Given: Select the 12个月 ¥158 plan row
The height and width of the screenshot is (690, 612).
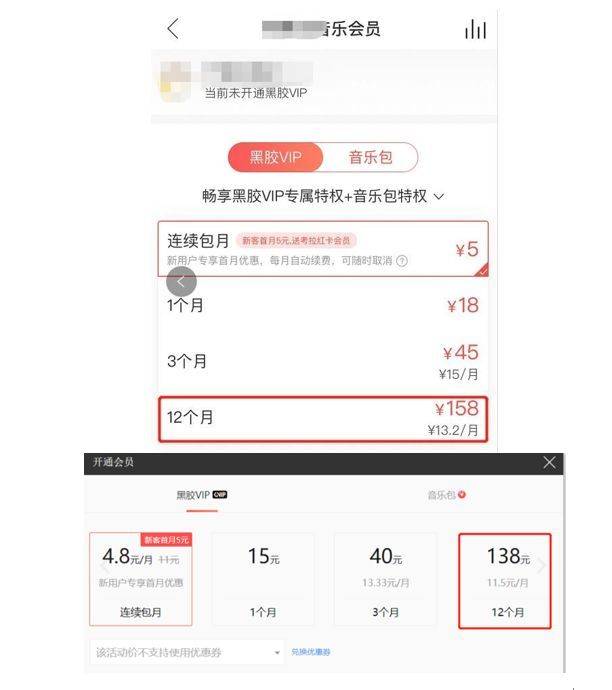Looking at the screenshot, I should click(323, 419).
